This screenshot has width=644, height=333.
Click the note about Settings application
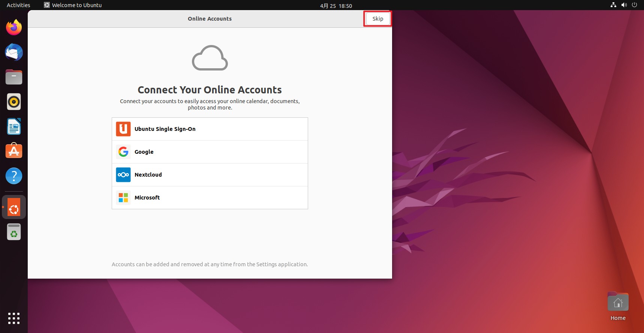coord(210,264)
